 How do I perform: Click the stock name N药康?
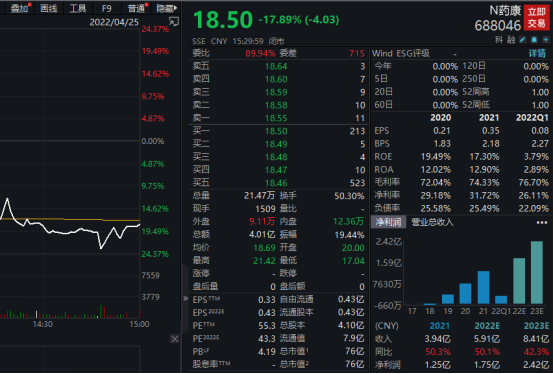505,11
